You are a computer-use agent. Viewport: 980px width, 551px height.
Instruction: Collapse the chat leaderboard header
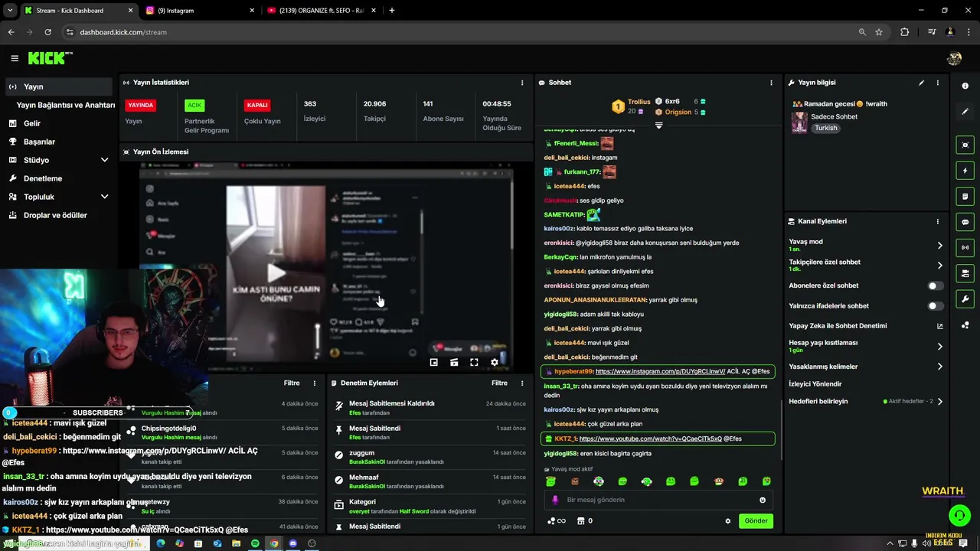[x=658, y=125]
